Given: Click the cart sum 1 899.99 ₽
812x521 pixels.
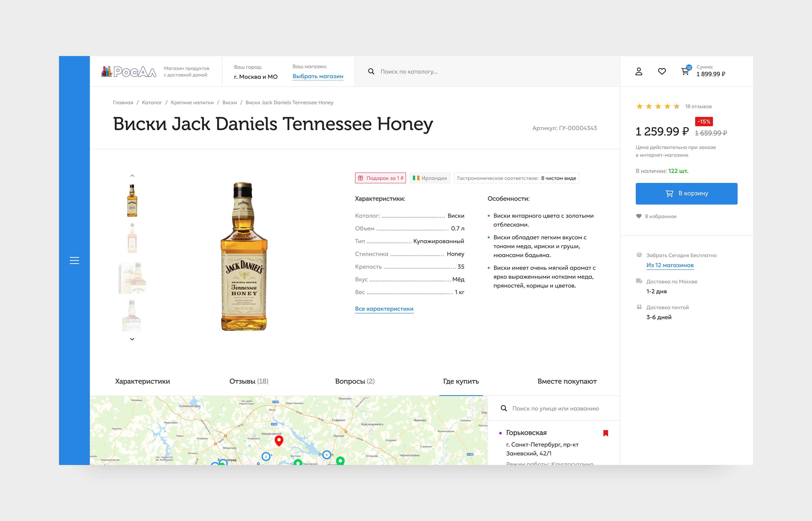Looking at the screenshot, I should pos(711,74).
